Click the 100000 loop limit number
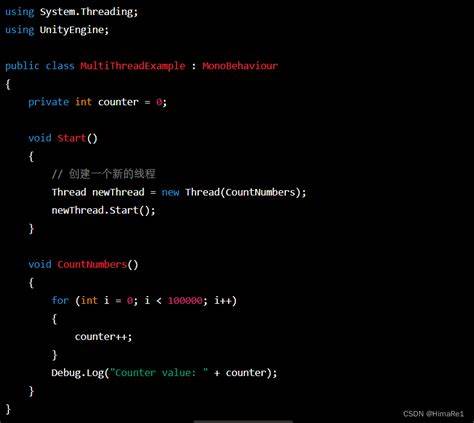 185,301
